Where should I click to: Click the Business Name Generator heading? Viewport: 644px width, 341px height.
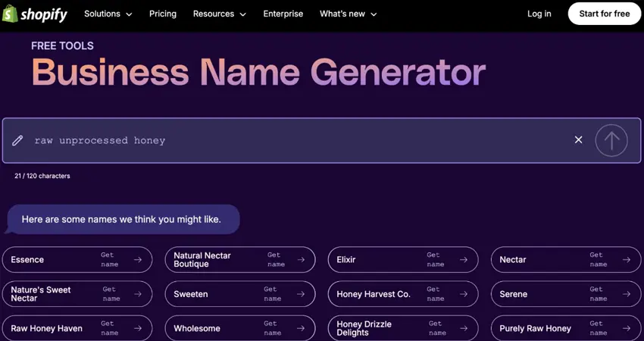[x=259, y=73]
